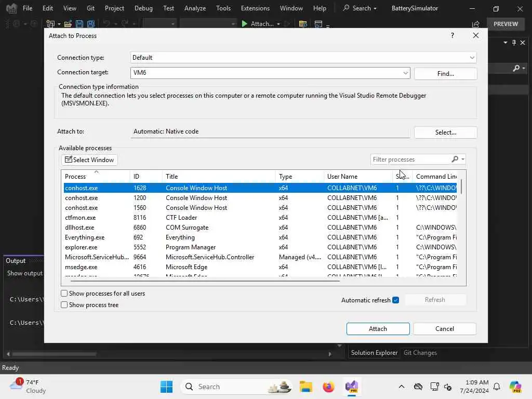Click the Solution Explorer pin icon
Screen dimensions: 532x399
[514, 43]
